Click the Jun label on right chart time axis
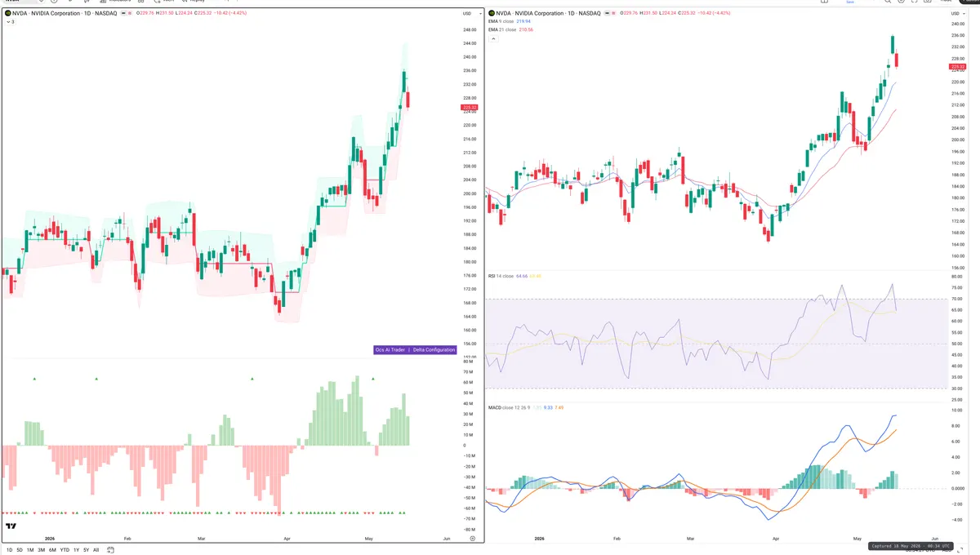This screenshot has height=555, width=980. [934, 539]
